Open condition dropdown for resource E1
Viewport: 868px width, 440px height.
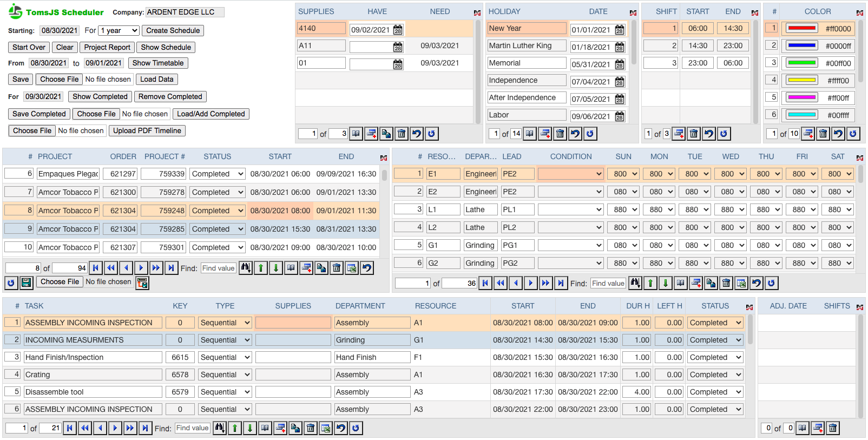pyautogui.click(x=570, y=174)
